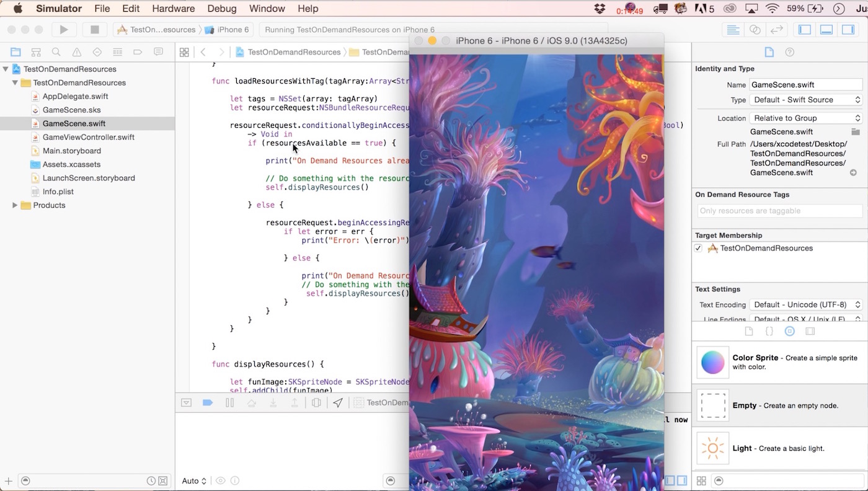Open the Find navigator magnifier icon

click(x=56, y=52)
